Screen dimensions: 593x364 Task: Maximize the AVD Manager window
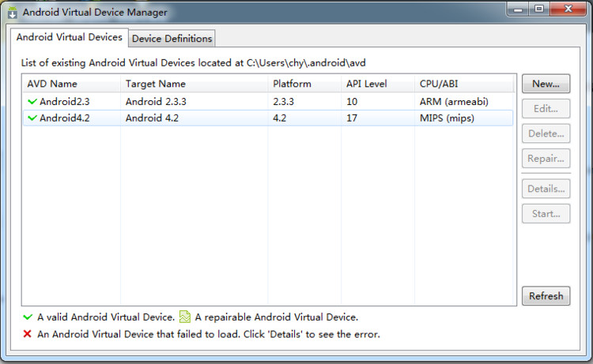pyautogui.click(x=539, y=9)
